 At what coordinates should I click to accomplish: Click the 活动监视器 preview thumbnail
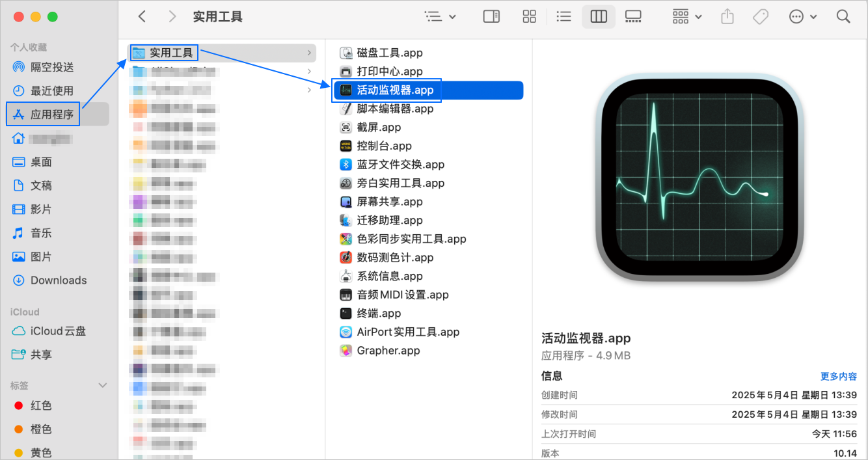click(699, 176)
